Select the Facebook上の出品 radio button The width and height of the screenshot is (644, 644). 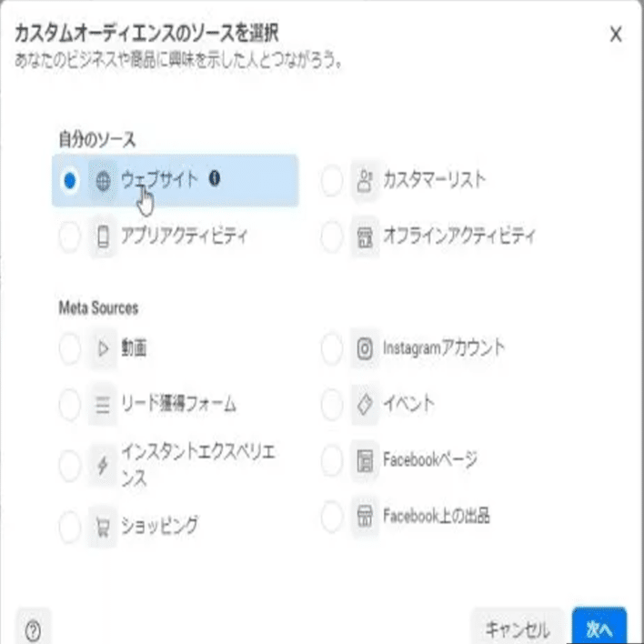(x=332, y=518)
